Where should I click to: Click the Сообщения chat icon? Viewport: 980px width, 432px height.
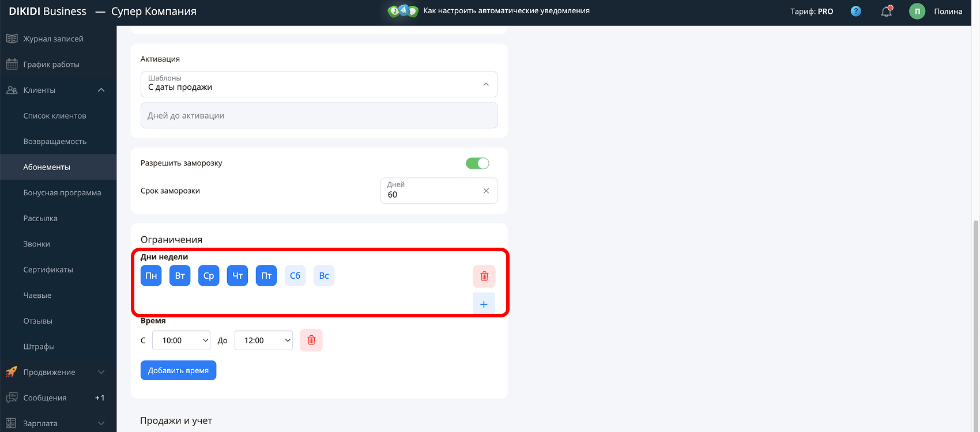click(12, 397)
